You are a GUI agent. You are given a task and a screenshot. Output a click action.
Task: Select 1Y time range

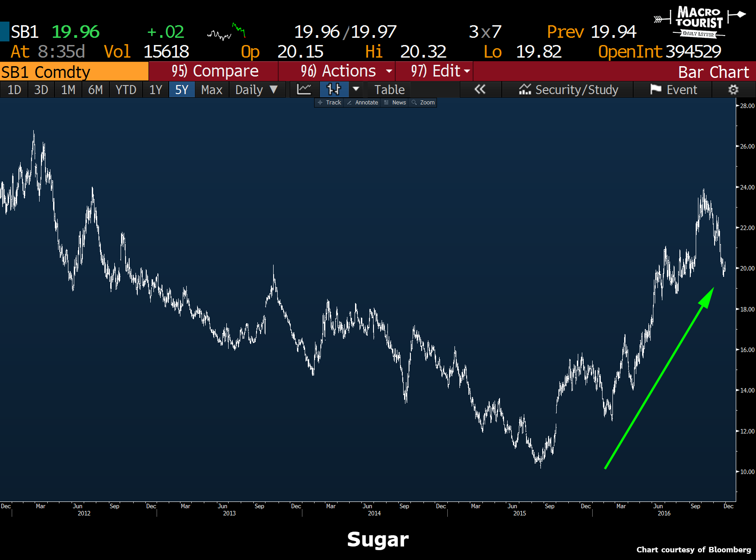pyautogui.click(x=156, y=90)
